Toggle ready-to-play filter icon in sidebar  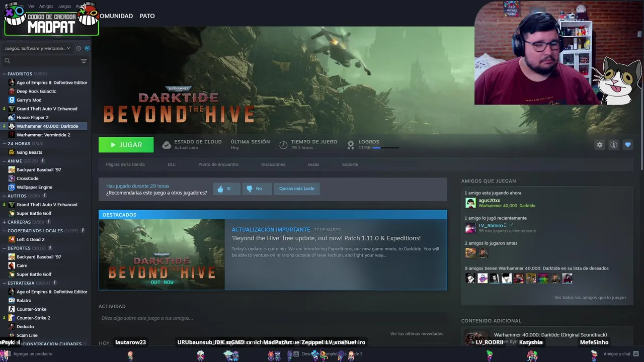coord(87,48)
